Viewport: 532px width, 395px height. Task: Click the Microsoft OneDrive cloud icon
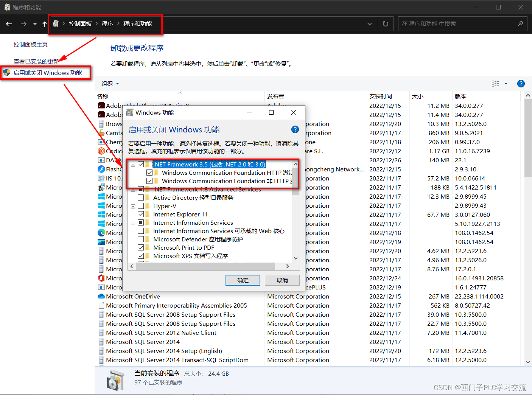point(101,296)
